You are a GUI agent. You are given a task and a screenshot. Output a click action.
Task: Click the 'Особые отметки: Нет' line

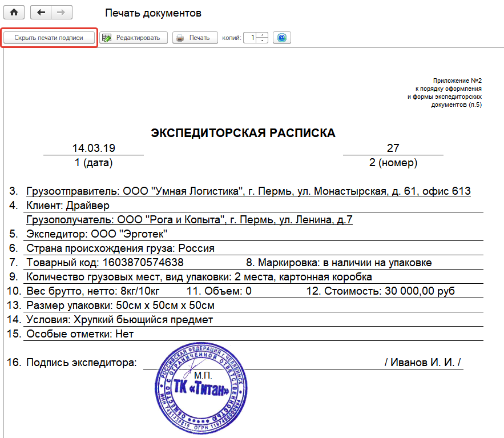[x=80, y=334]
